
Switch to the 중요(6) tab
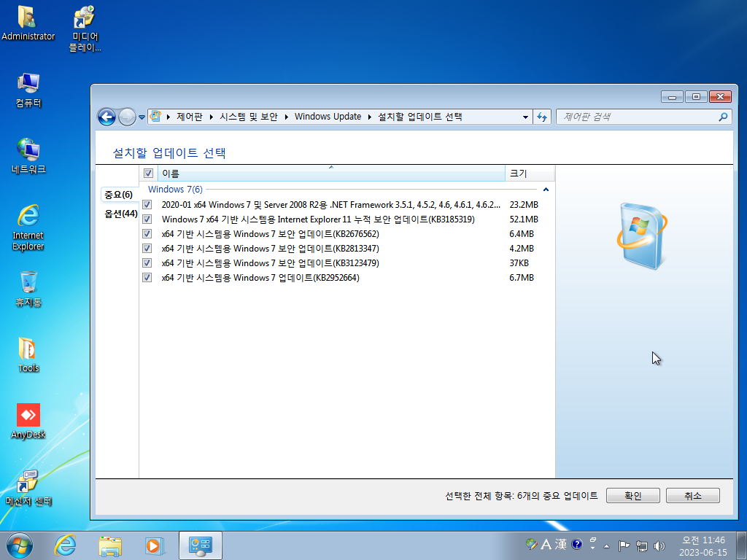[x=119, y=195]
